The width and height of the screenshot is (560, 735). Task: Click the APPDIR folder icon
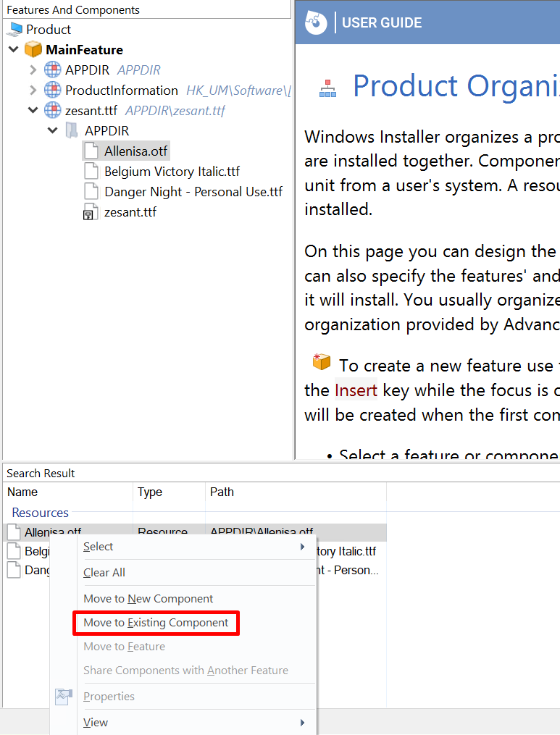(x=72, y=131)
